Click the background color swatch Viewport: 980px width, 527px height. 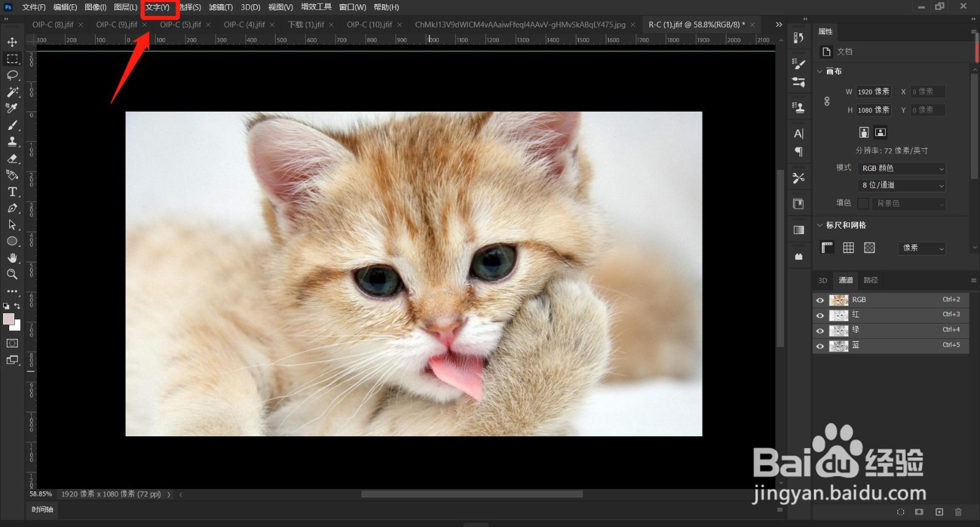(x=17, y=327)
